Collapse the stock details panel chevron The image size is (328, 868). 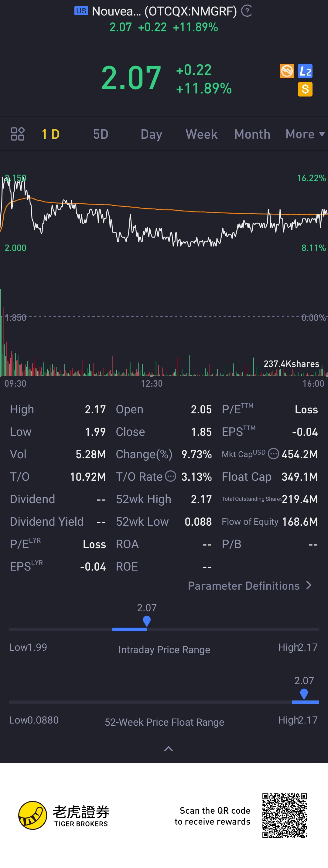[168, 749]
